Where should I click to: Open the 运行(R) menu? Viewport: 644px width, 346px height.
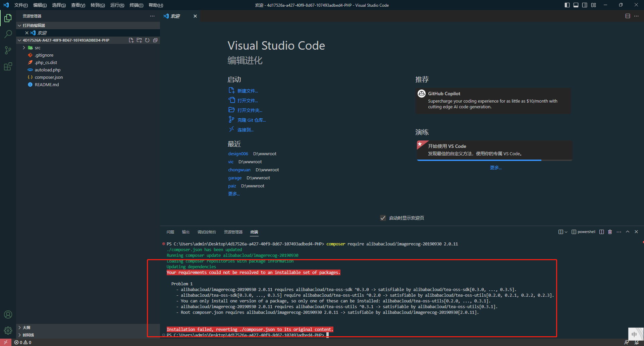point(117,5)
